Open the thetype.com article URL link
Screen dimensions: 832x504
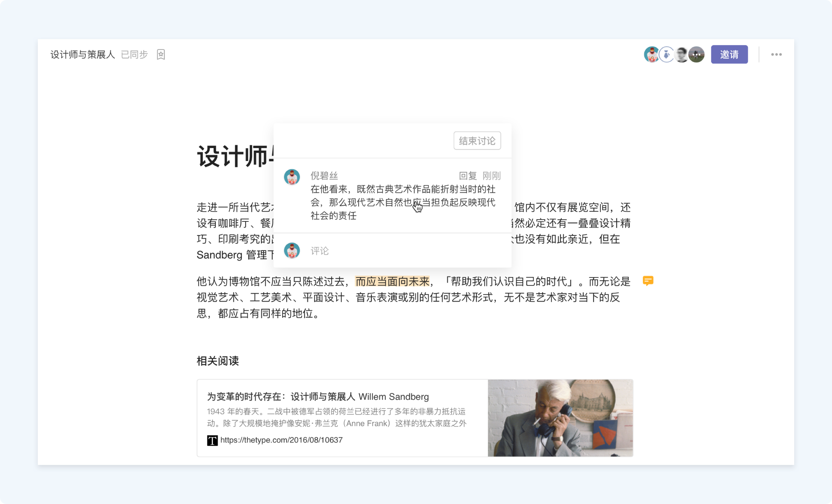[x=281, y=440]
